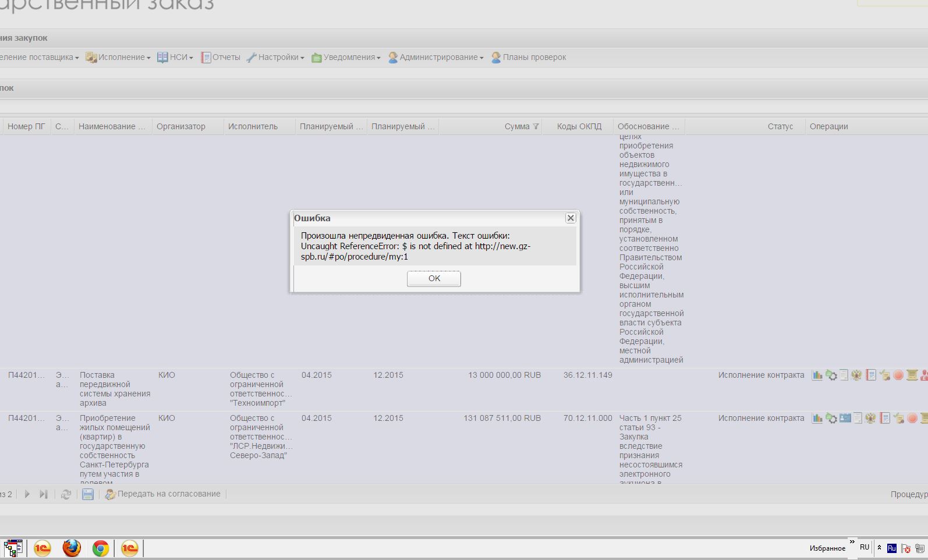This screenshot has height=560, width=928.
Task: Jump to the last page arrow
Action: pyautogui.click(x=44, y=494)
